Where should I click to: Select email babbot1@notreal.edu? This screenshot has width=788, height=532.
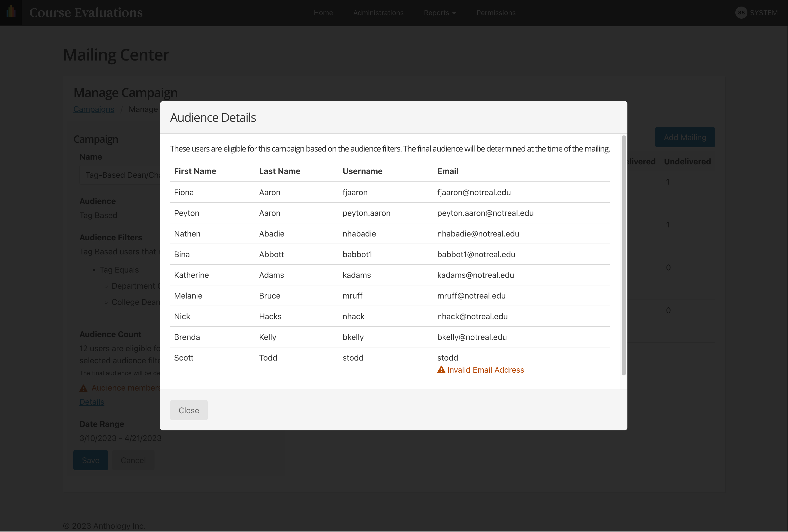tap(476, 255)
